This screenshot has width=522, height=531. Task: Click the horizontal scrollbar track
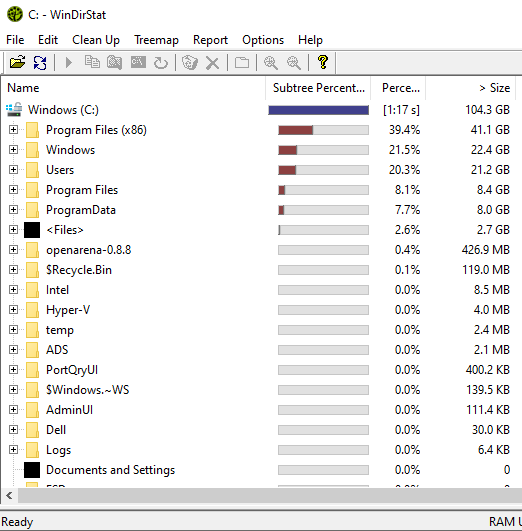click(x=270, y=495)
